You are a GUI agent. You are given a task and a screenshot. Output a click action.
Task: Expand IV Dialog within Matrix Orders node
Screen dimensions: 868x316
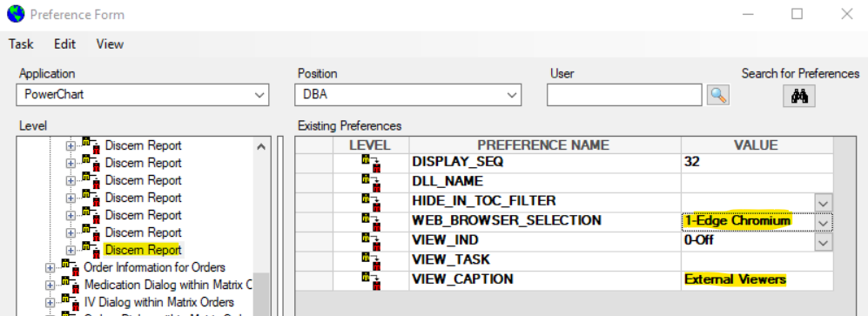click(50, 303)
